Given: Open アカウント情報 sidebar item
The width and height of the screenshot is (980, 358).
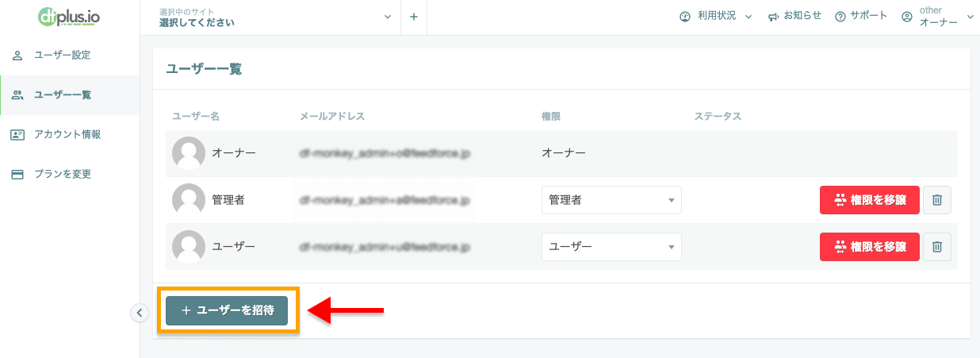Looking at the screenshot, I should [x=70, y=134].
